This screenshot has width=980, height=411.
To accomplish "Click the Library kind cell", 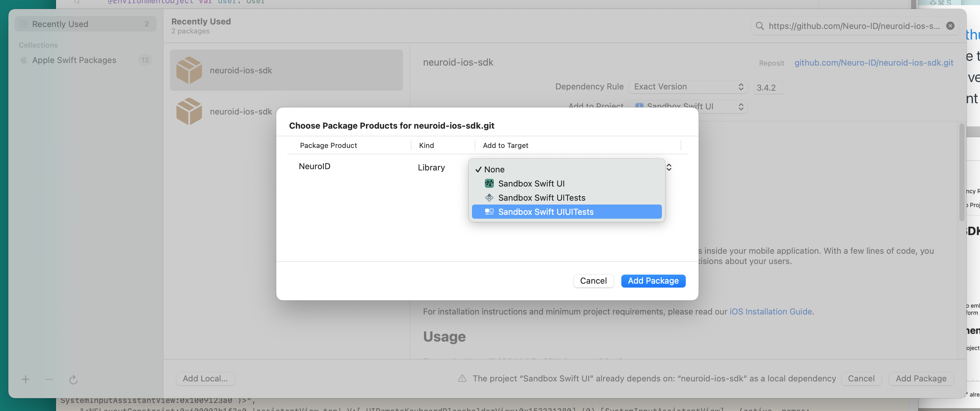I will pyautogui.click(x=431, y=168).
